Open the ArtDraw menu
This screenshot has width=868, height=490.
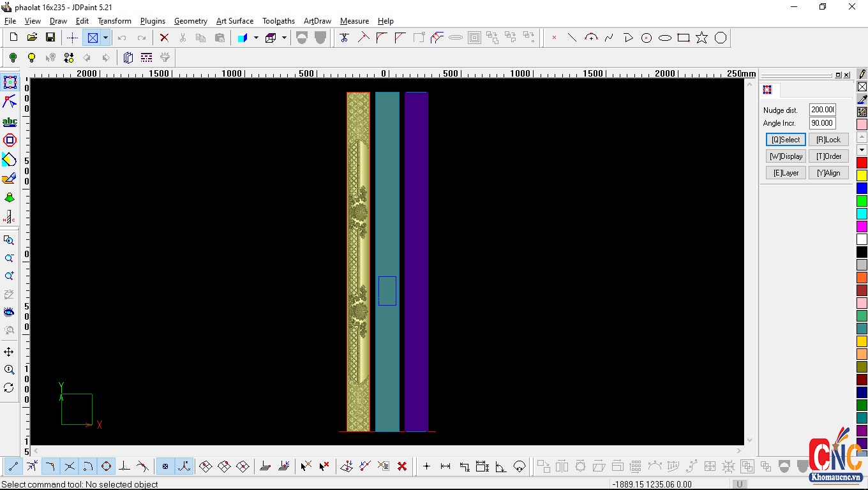[317, 21]
